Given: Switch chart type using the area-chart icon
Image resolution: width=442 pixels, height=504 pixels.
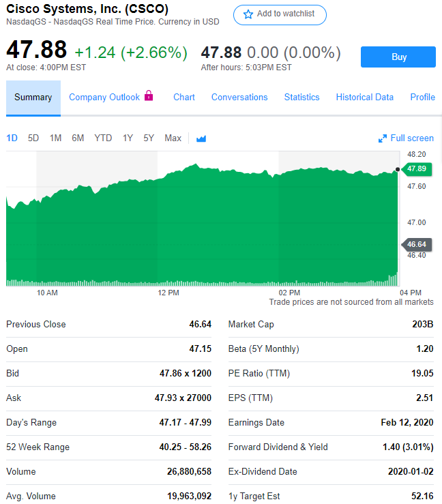Looking at the screenshot, I should pos(201,138).
